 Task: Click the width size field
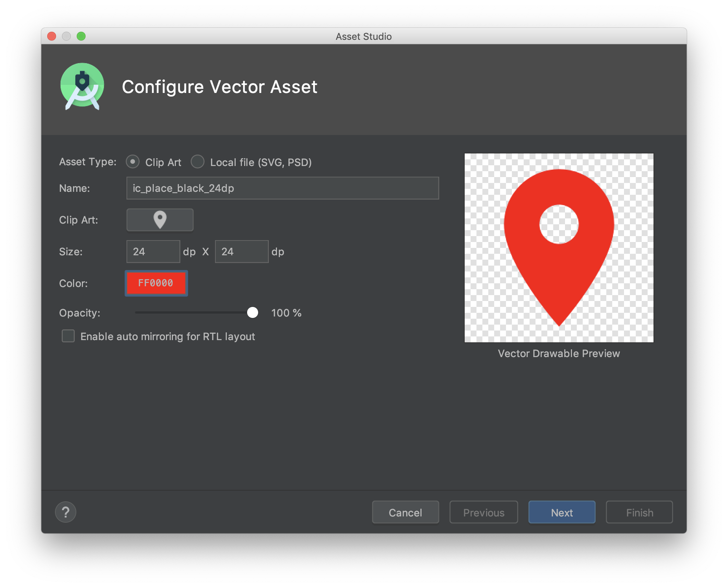point(153,252)
